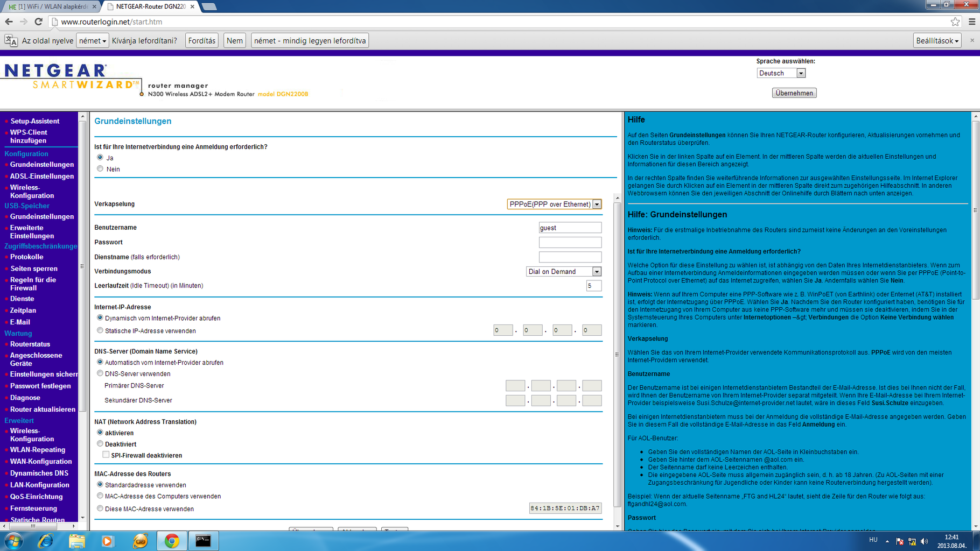Click the Chrome icon in the taskbar

click(172, 541)
